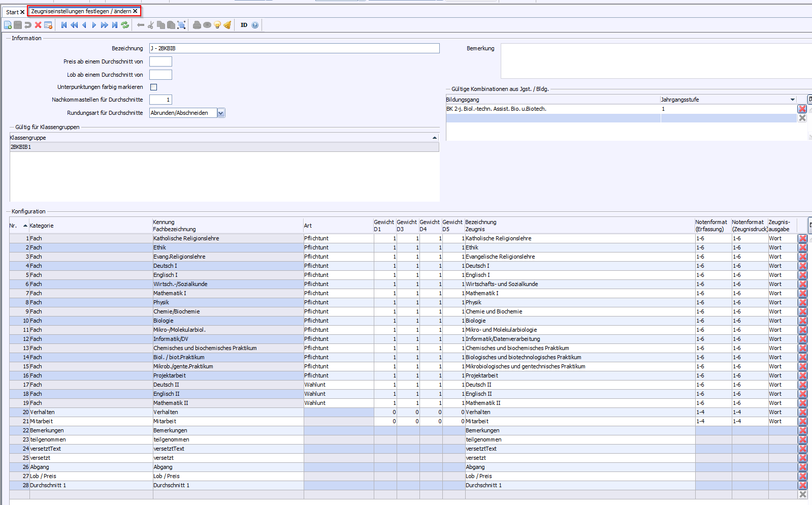
Task: Select the 'Zeugniseinstellungen festlegen / ändern' tab
Action: [x=81, y=11]
